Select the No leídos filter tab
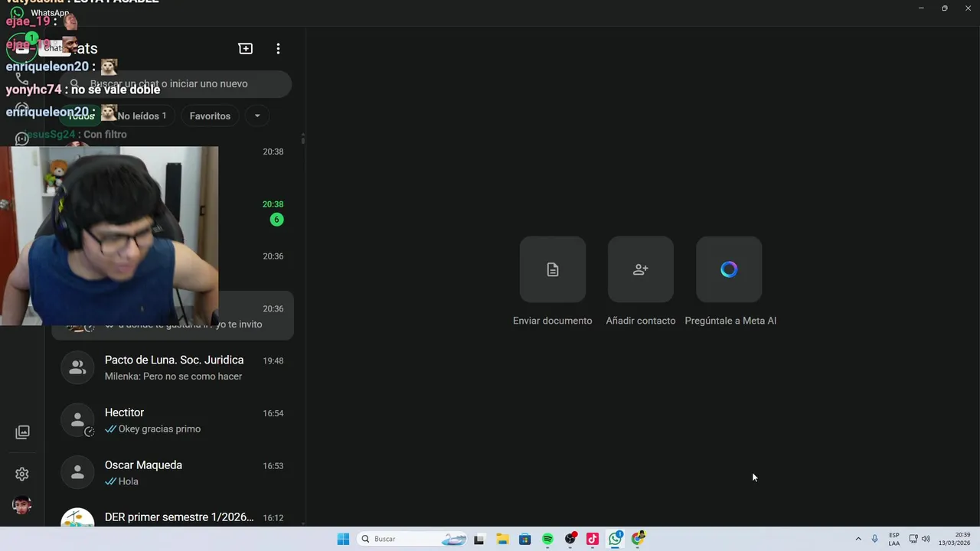 pos(142,116)
